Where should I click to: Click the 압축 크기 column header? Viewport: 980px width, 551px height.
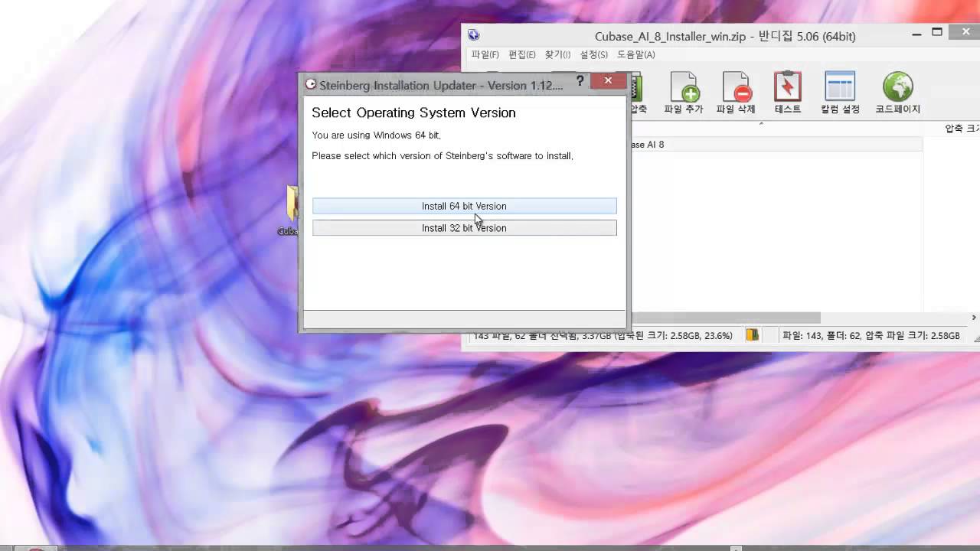click(962, 129)
